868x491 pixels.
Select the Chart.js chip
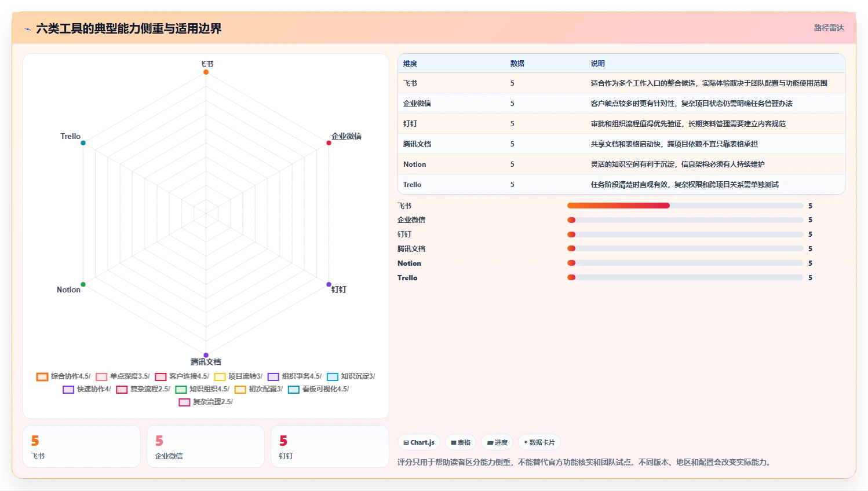(x=419, y=442)
